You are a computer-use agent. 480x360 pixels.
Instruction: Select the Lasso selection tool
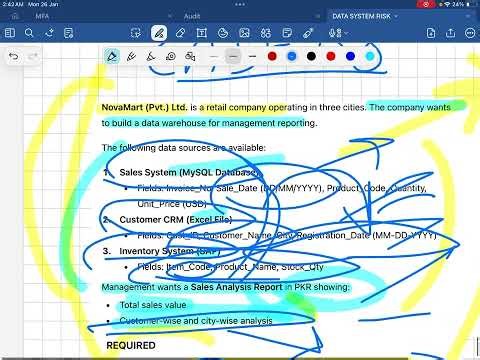[136, 33]
